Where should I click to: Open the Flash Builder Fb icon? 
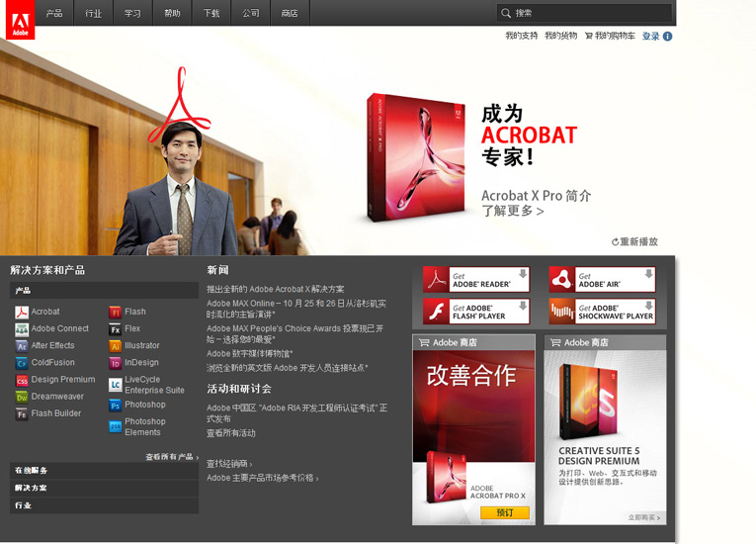point(21,414)
